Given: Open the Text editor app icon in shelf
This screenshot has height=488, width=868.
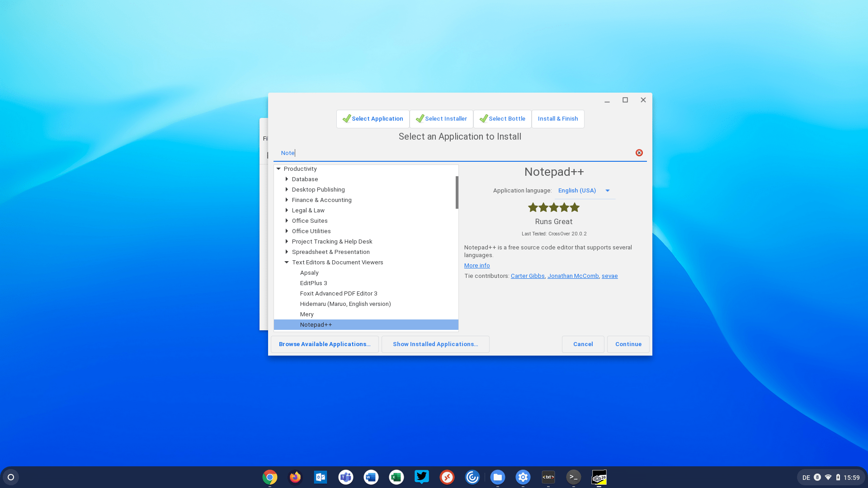Looking at the screenshot, I should pos(548,477).
